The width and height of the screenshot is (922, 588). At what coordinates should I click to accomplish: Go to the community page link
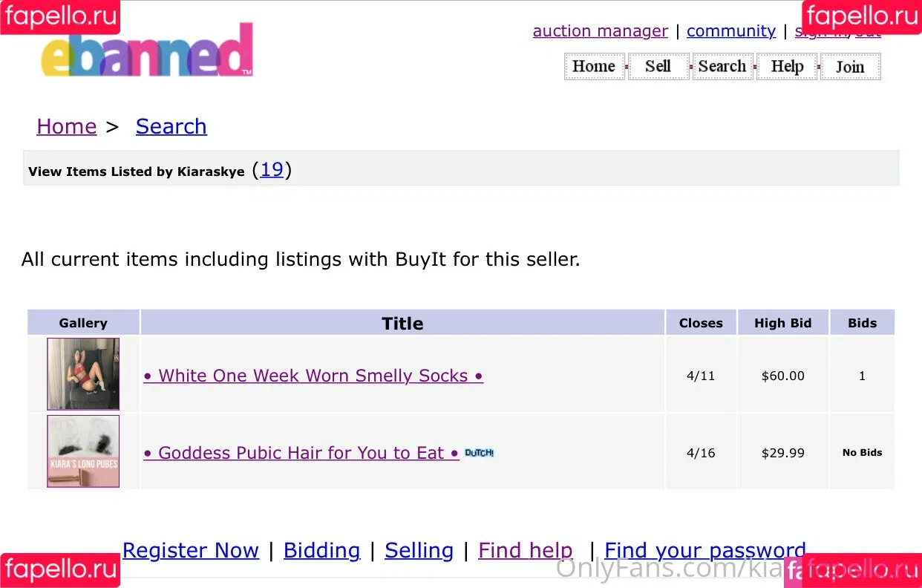[x=731, y=31]
